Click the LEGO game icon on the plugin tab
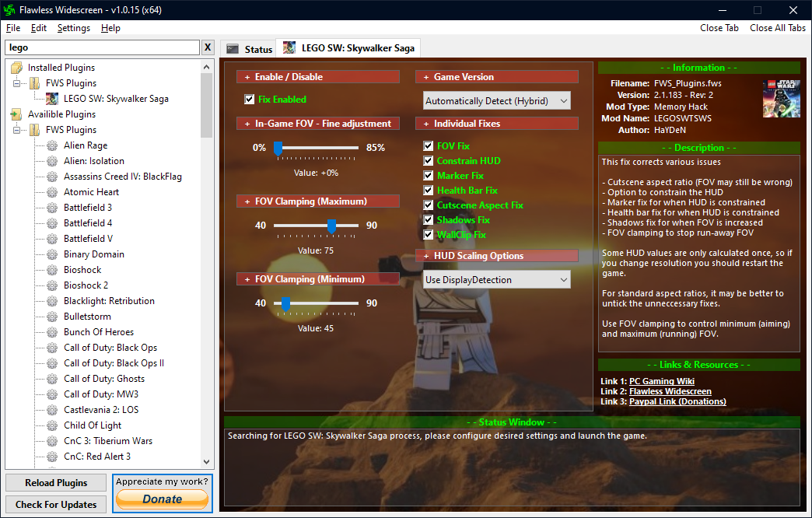This screenshot has width=812, height=518. pos(289,47)
